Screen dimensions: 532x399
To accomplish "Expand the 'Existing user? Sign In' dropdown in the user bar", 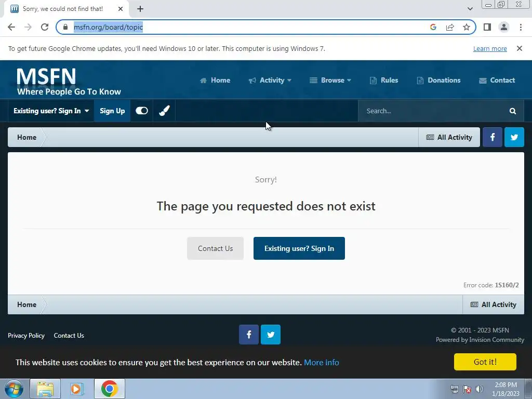I will [51, 111].
